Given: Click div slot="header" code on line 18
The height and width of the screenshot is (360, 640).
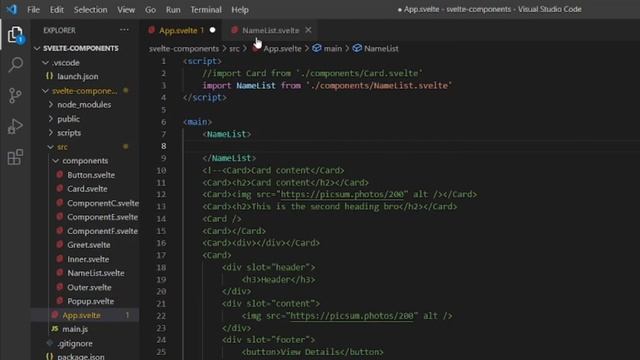Looking at the screenshot, I should pyautogui.click(x=269, y=267).
